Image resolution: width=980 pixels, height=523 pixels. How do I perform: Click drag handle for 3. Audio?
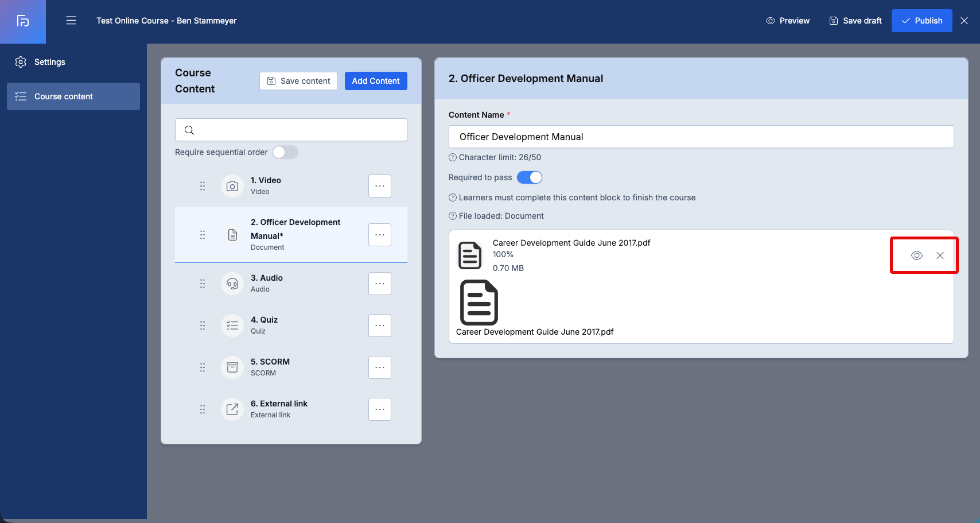pyautogui.click(x=203, y=284)
